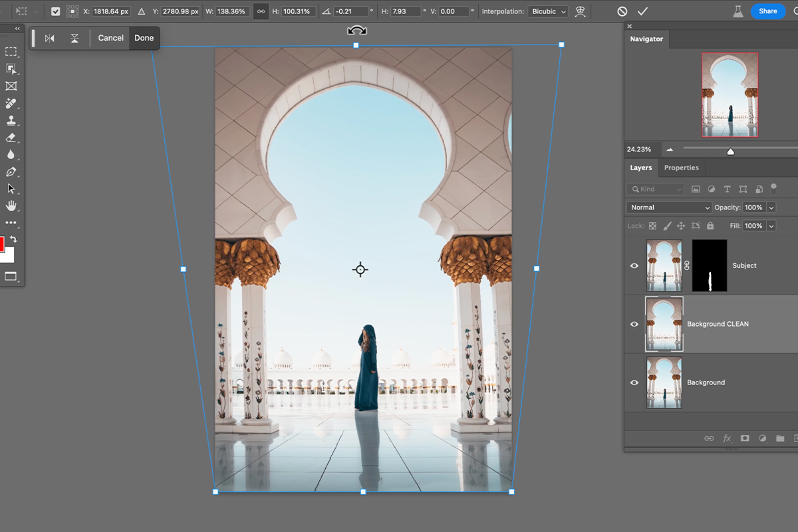Click the Done button
Image resolution: width=798 pixels, height=532 pixels.
[144, 38]
